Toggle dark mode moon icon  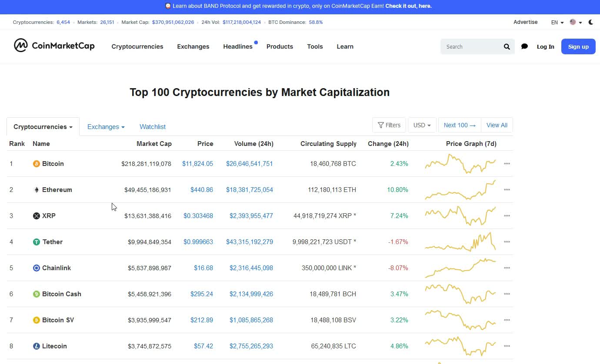click(x=590, y=22)
